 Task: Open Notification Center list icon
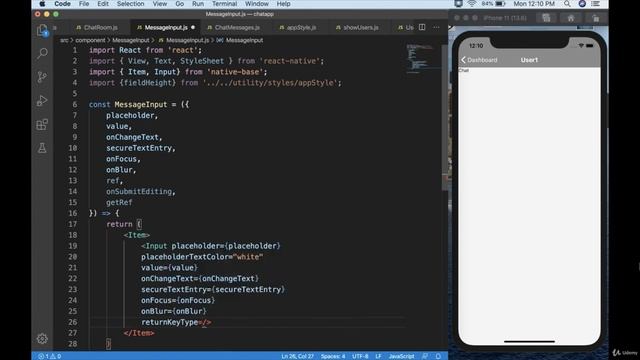coord(596,4)
